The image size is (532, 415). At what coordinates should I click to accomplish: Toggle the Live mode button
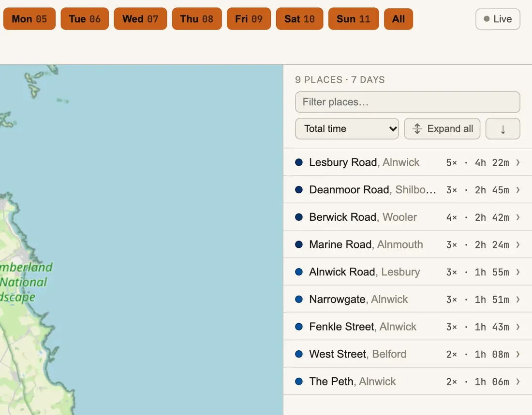click(x=498, y=19)
